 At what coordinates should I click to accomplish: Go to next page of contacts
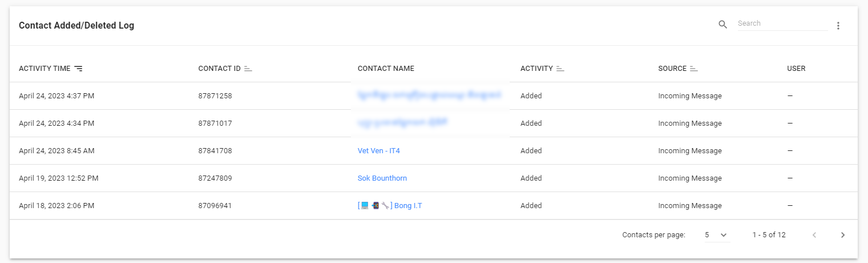pos(843,235)
